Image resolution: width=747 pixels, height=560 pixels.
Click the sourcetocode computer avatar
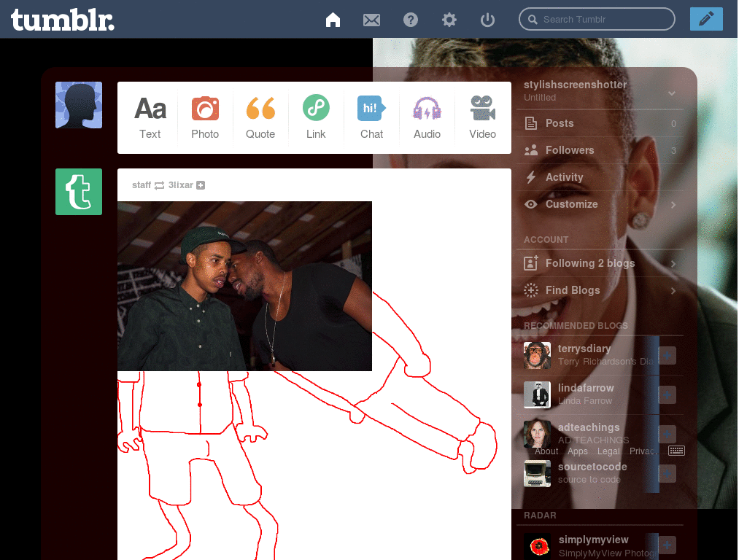[x=537, y=473]
